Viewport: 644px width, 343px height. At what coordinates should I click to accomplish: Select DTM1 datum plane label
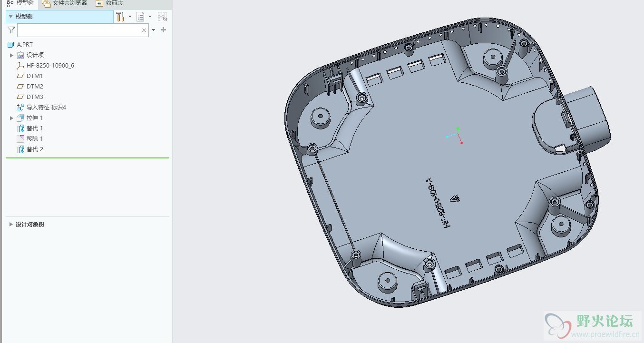35,76
